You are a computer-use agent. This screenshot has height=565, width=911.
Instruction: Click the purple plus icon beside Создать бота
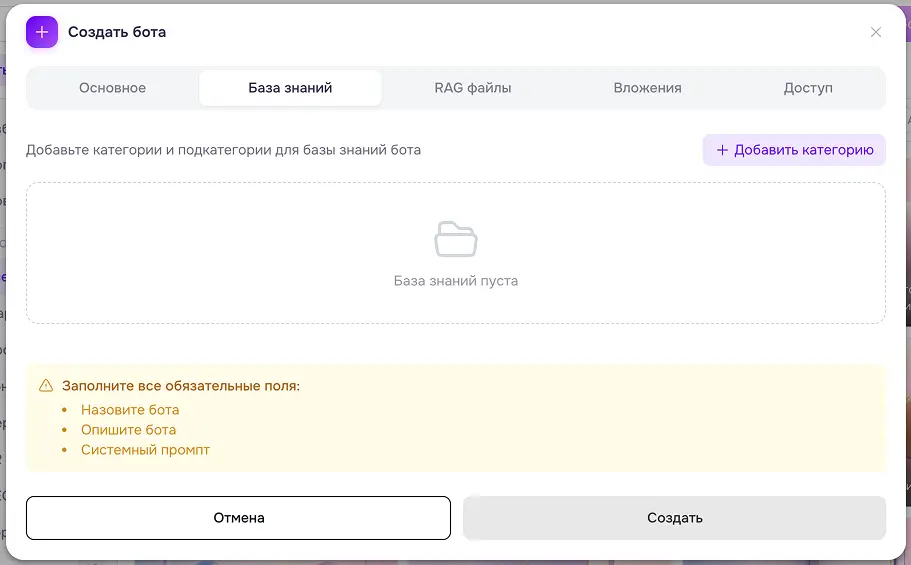coord(42,32)
